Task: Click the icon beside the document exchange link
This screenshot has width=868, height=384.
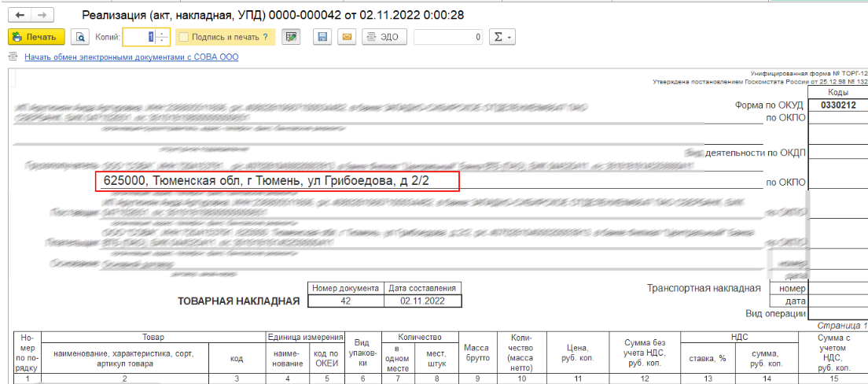Action: coord(12,57)
